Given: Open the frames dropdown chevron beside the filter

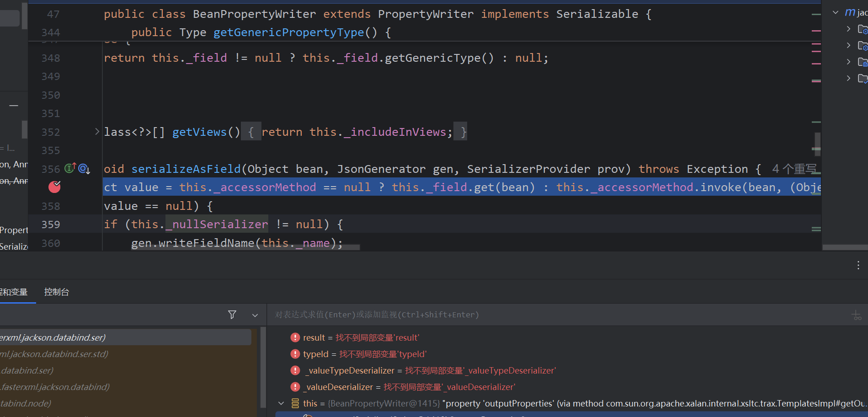Looking at the screenshot, I should coord(255,315).
